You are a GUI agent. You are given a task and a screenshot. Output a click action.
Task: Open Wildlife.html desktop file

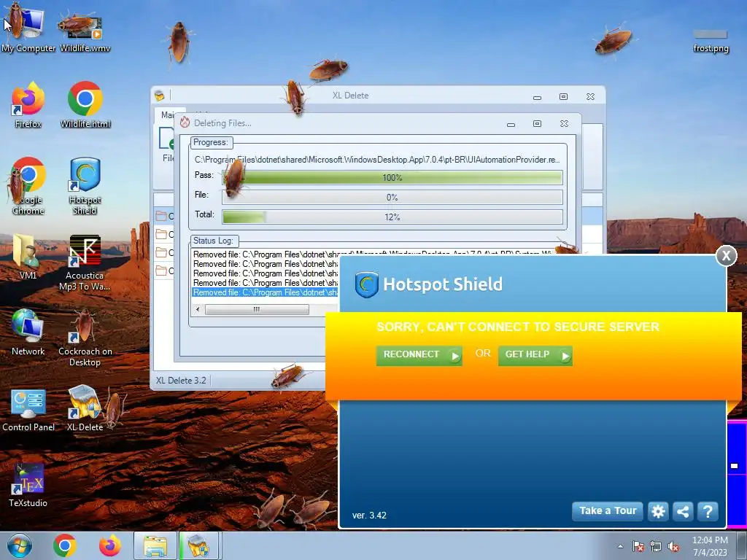tap(85, 104)
